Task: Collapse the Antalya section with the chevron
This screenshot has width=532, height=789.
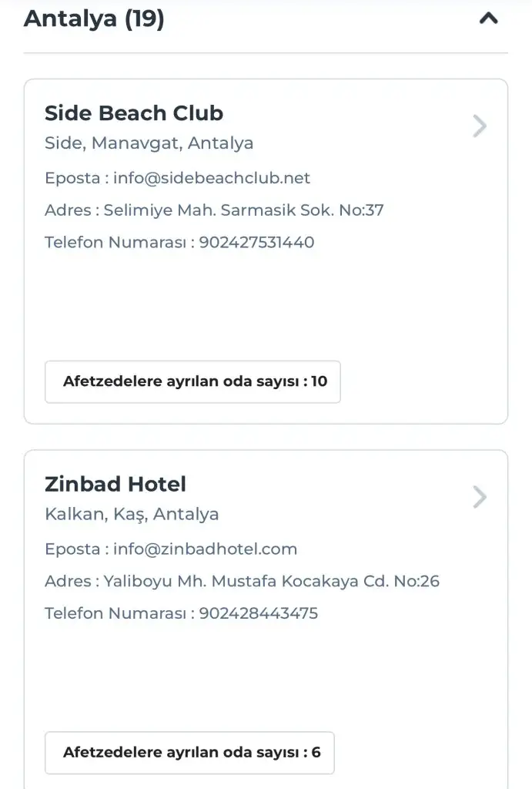Action: tap(489, 18)
